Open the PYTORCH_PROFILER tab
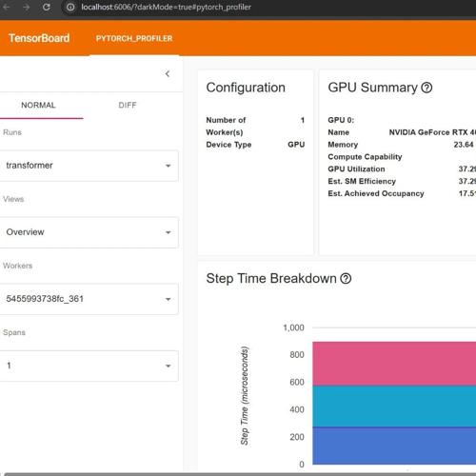The height and width of the screenshot is (476, 476). 134,38
